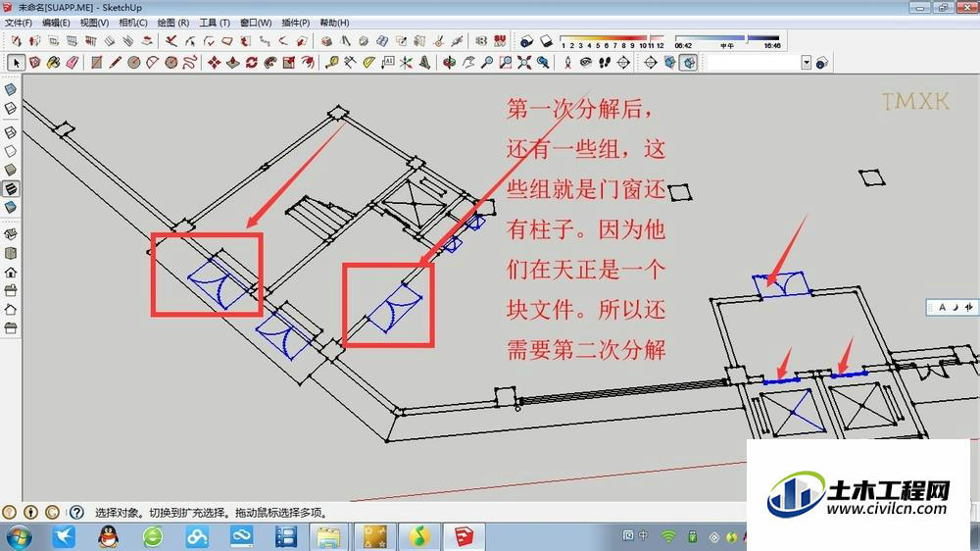Go to Previous view
The image size is (980, 551).
(x=543, y=63)
